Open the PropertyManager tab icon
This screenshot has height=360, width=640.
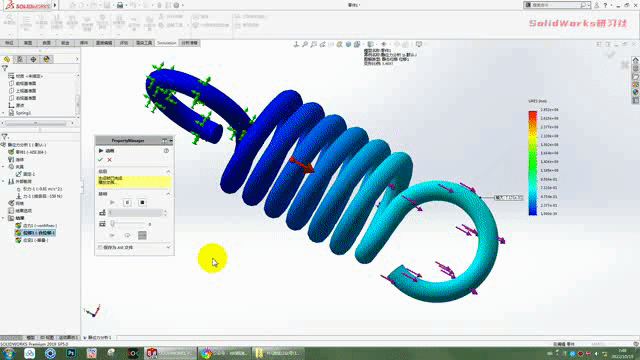pos(20,59)
